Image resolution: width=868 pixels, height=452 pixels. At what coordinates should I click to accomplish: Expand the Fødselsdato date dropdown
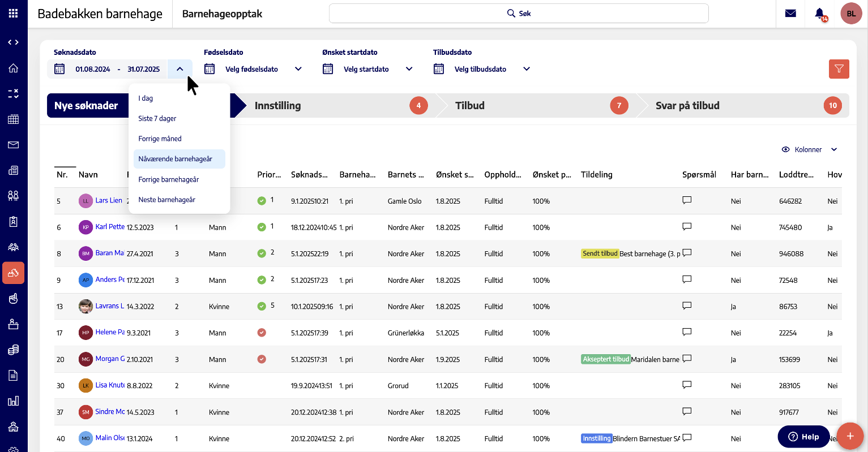coord(298,69)
